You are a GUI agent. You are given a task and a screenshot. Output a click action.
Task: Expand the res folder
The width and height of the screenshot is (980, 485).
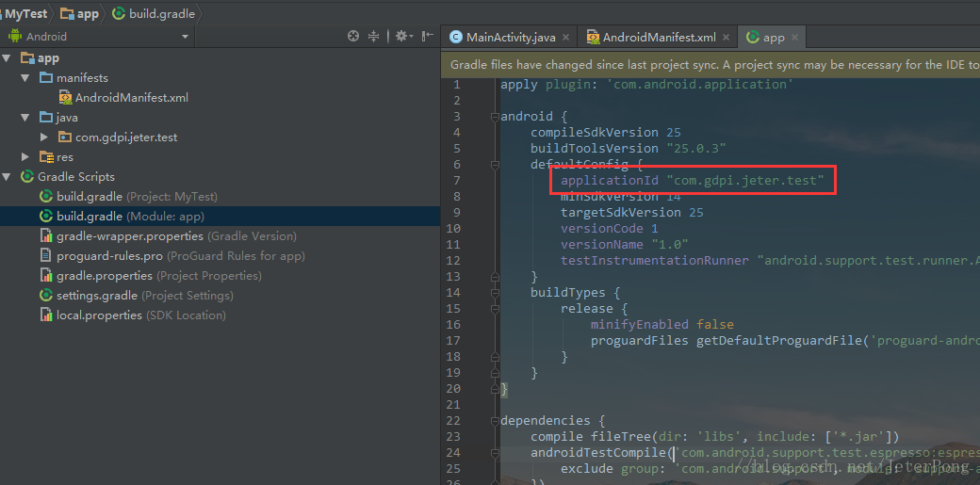point(25,157)
